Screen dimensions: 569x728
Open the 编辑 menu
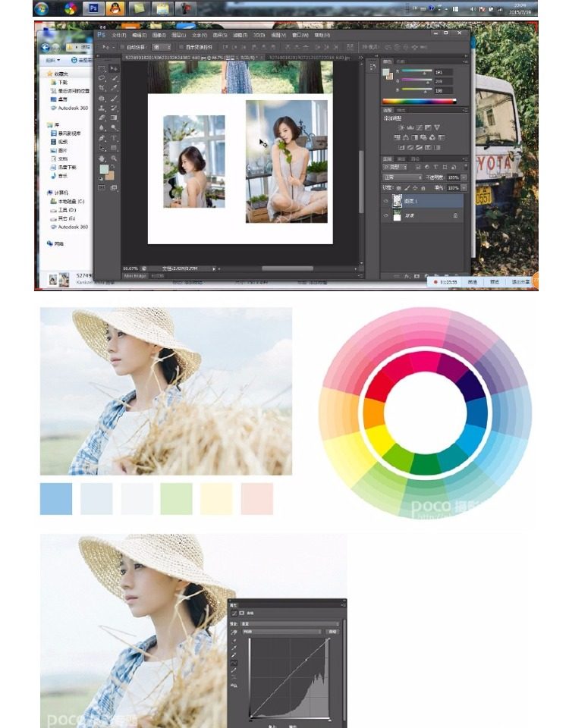(x=139, y=36)
